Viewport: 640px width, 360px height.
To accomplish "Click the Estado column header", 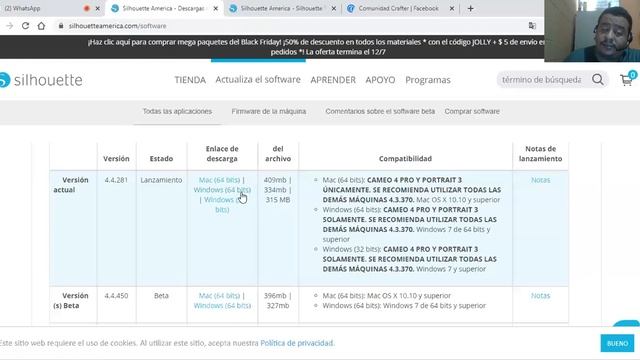I will (x=161, y=158).
